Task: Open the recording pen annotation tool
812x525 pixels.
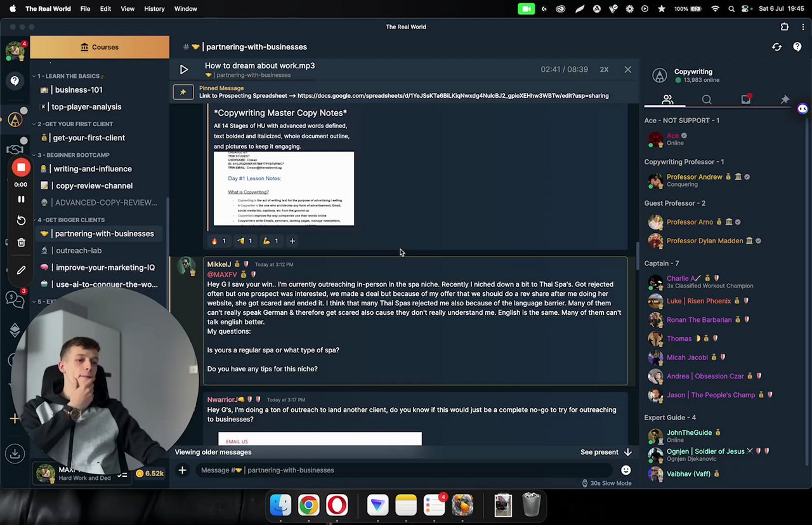Action: [21, 270]
